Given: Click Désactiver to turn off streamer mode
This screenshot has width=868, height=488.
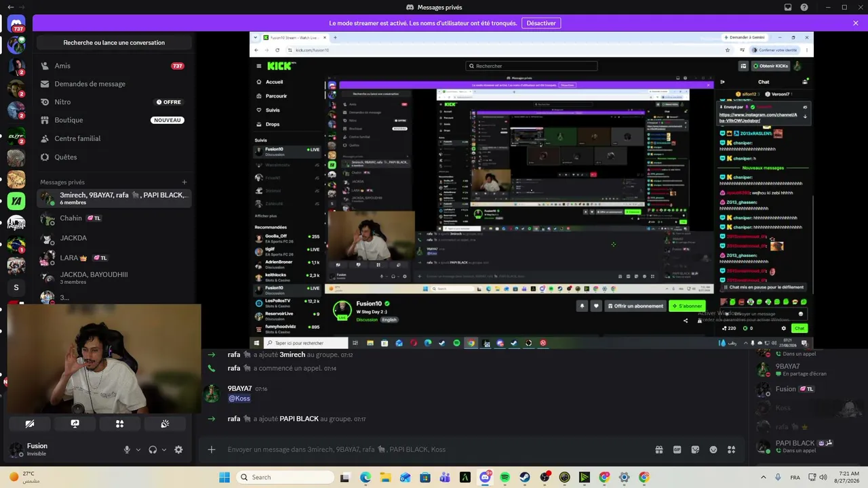Looking at the screenshot, I should (x=541, y=23).
